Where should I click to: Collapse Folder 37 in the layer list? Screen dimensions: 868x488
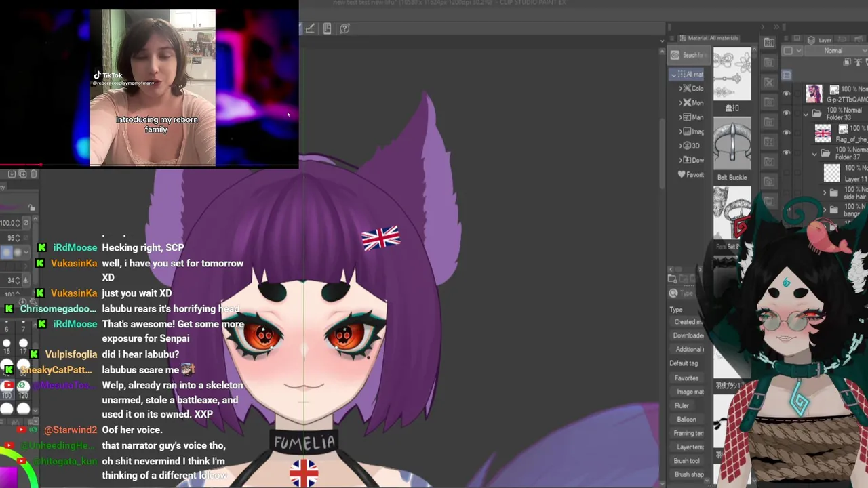[x=815, y=154]
